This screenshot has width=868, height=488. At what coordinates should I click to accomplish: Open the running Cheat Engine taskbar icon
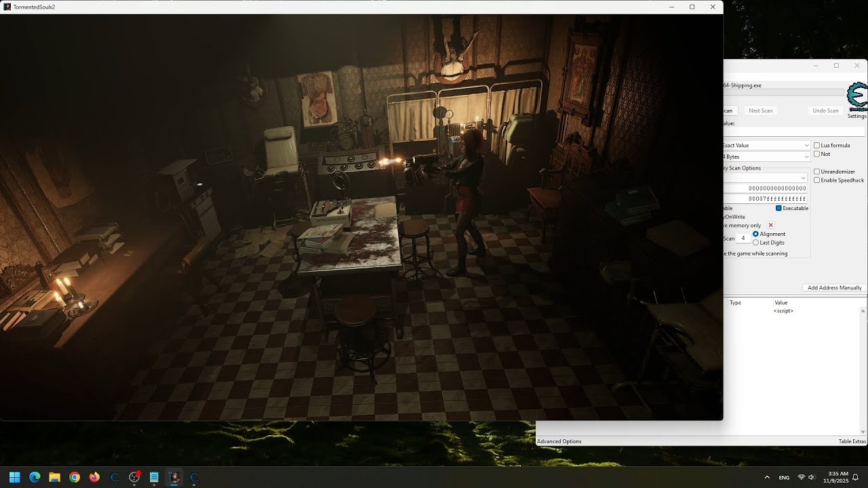[x=194, y=477]
